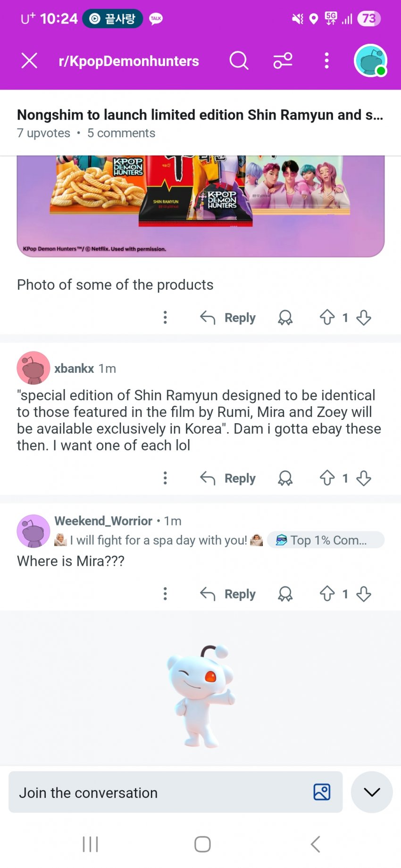Reply to xbankx's comment
The image size is (401, 868).
point(228,478)
